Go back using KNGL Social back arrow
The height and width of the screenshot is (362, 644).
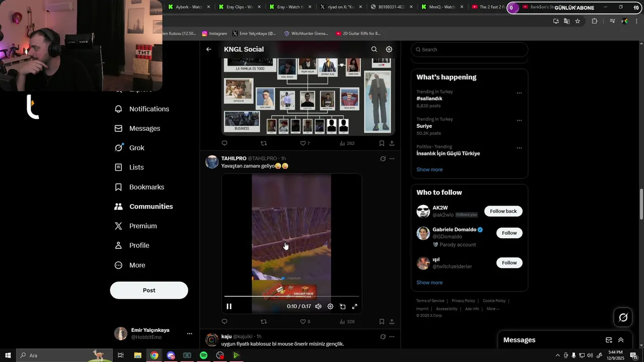coord(209,49)
